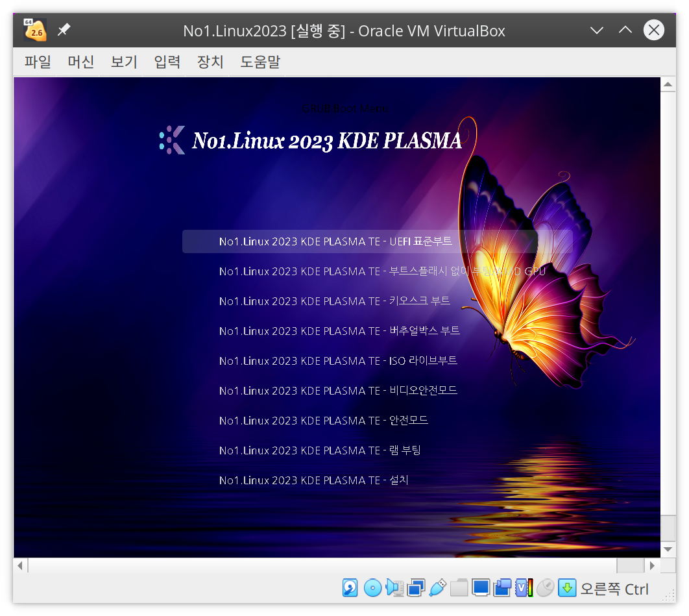The height and width of the screenshot is (616, 689).
Task: Click the recording screens status icon
Action: (x=502, y=588)
